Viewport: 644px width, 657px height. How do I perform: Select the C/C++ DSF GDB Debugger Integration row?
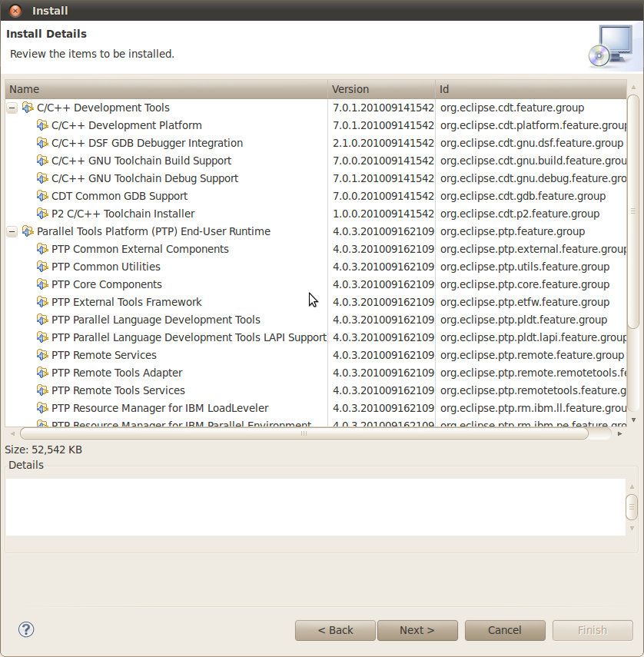point(316,143)
